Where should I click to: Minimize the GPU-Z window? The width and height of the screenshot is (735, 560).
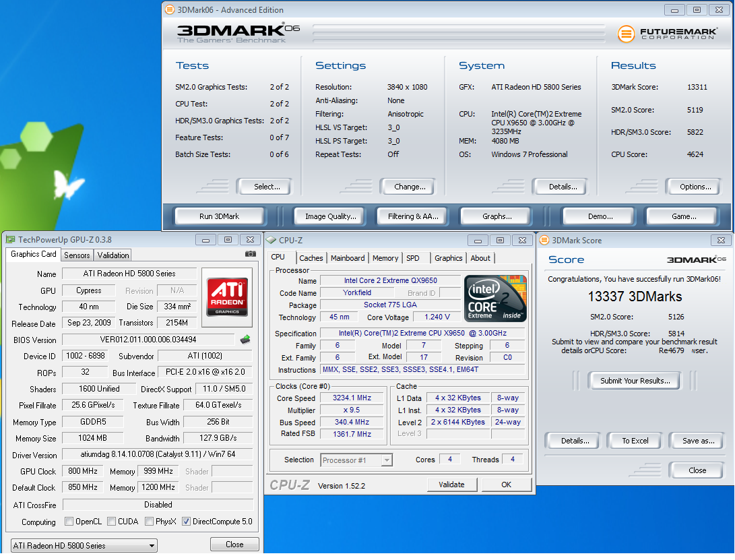(x=205, y=240)
